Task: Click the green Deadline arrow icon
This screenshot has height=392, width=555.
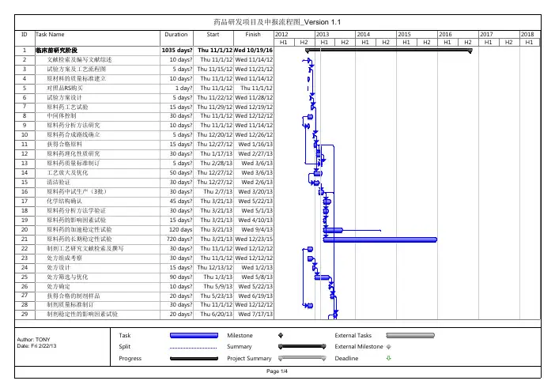Action: (388, 357)
